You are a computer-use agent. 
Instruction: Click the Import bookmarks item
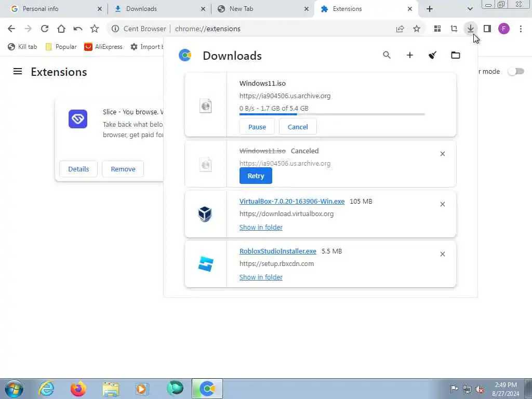click(x=147, y=47)
